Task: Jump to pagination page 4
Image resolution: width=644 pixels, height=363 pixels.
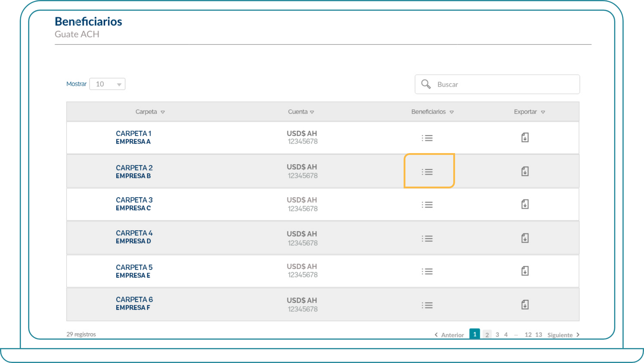Action: [506, 335]
